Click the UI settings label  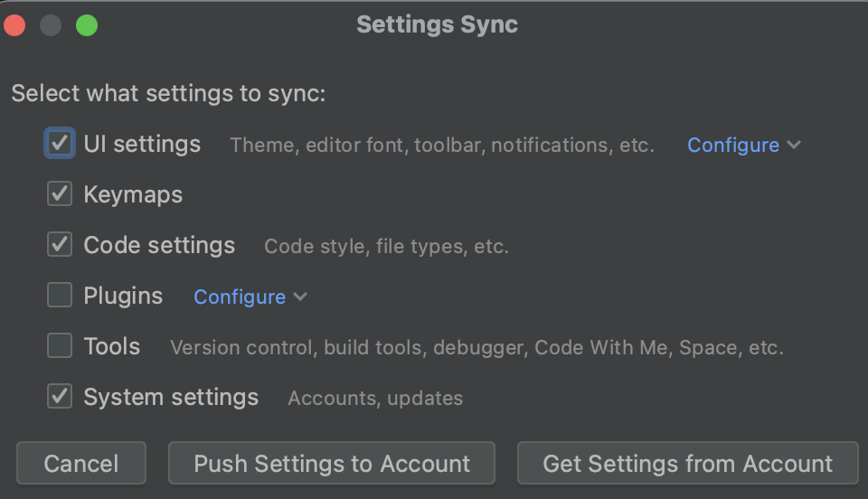tap(142, 144)
